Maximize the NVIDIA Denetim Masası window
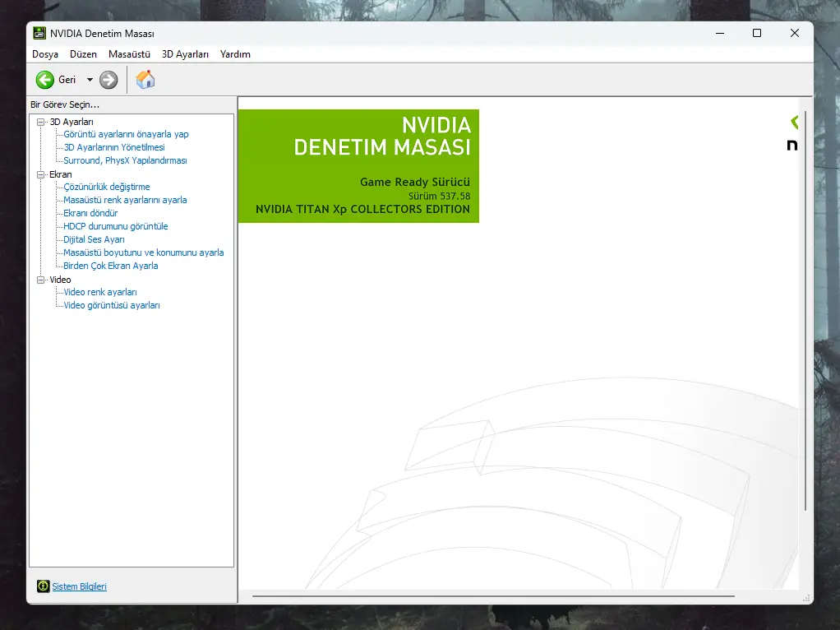The height and width of the screenshot is (630, 840). point(757,33)
